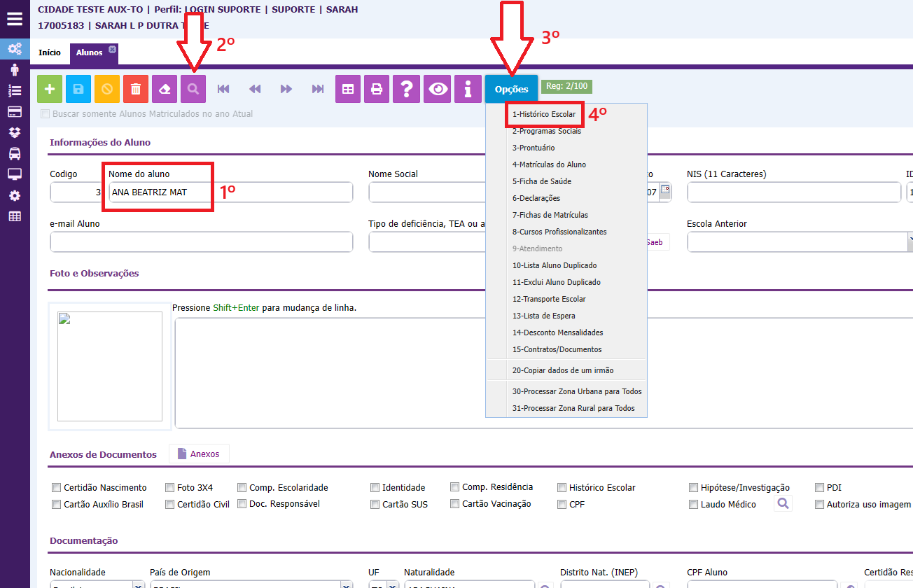Switch to the Início tab
This screenshot has height=588, width=913.
49,53
